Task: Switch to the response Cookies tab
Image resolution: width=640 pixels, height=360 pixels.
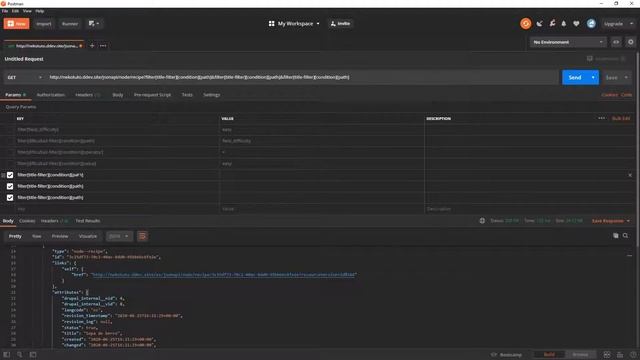Action: coord(27,221)
